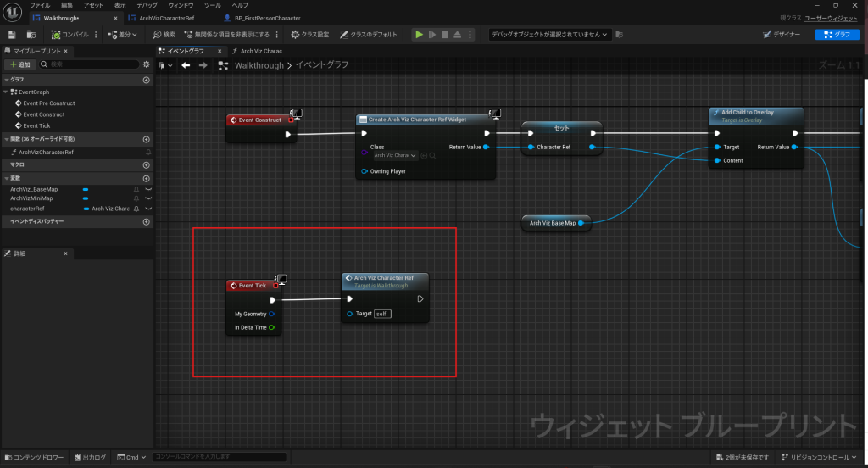This screenshot has width=868, height=468.
Task: Add a new macro with plus icon
Action: click(146, 164)
